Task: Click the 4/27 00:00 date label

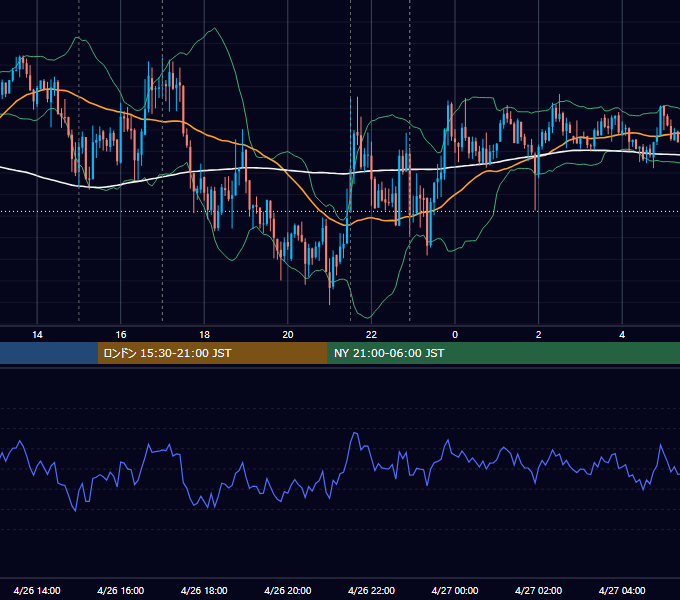Action: tap(455, 590)
